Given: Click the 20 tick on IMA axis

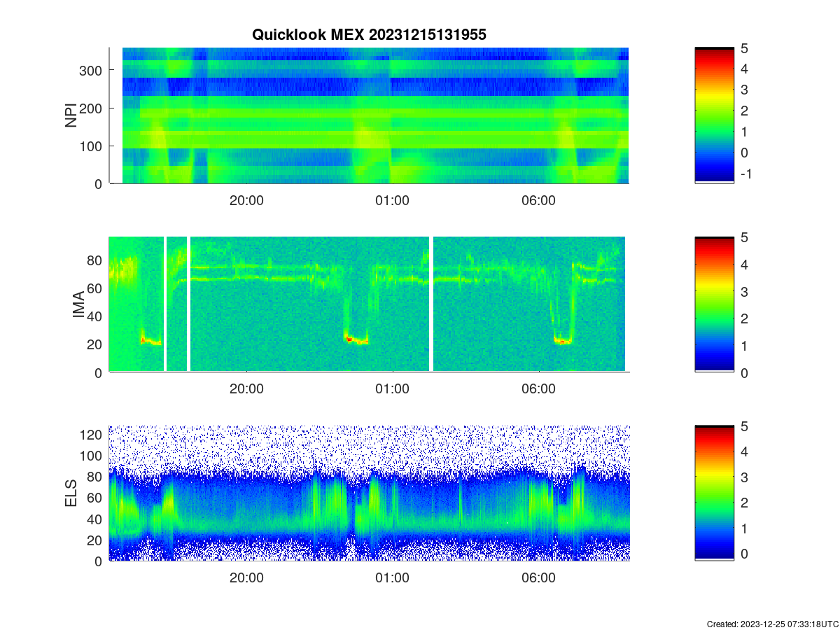Looking at the screenshot, I should pyautogui.click(x=95, y=344).
